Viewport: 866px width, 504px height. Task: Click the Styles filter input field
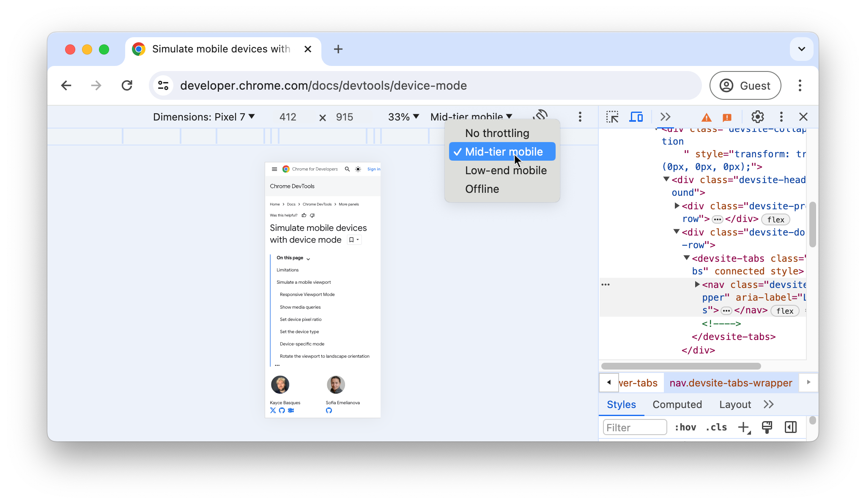[635, 427]
